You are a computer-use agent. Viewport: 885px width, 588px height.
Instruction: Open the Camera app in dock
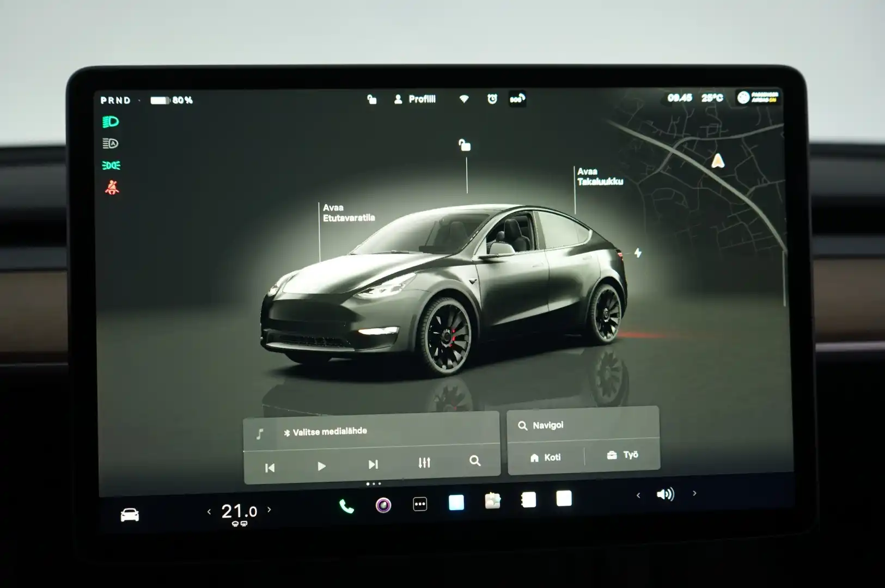point(383,505)
